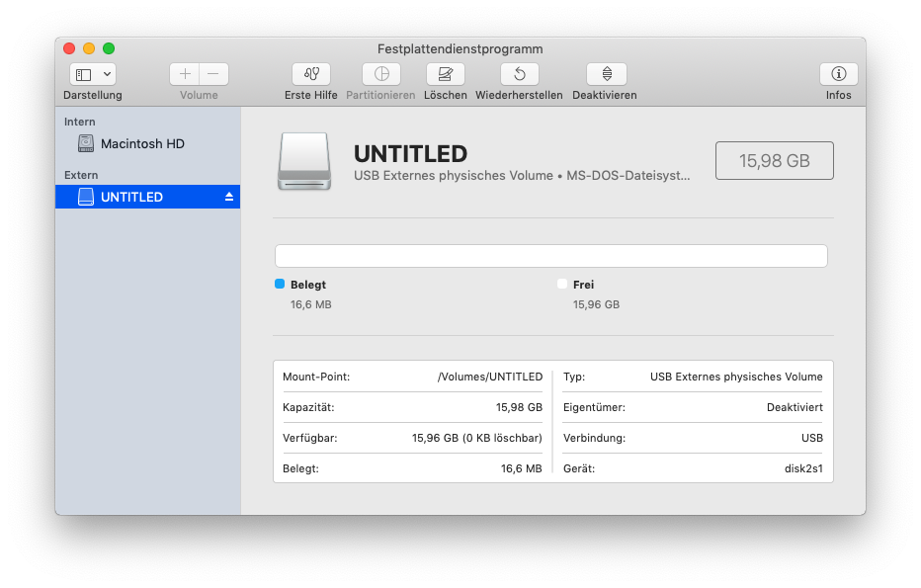Eject UNTITLED using sidebar eject icon
Viewport: 921px width, 588px height.
[x=229, y=197]
